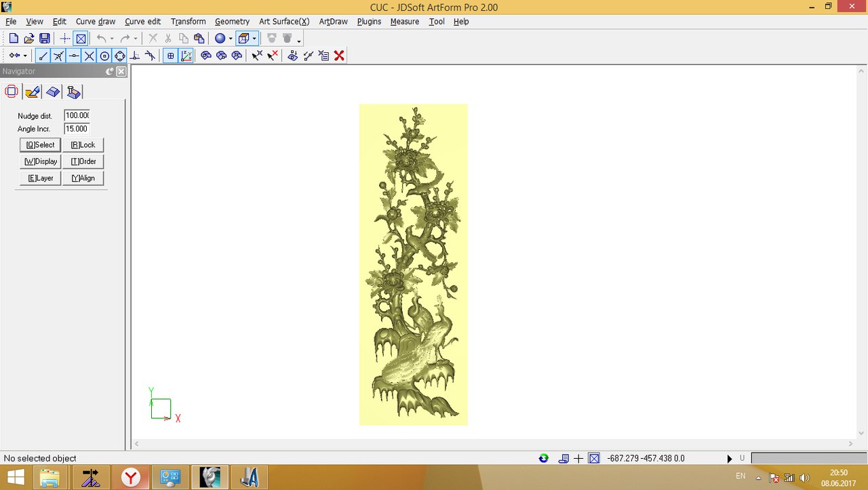Select the first Navigator panel tab icon
868x490 pixels.
point(12,91)
